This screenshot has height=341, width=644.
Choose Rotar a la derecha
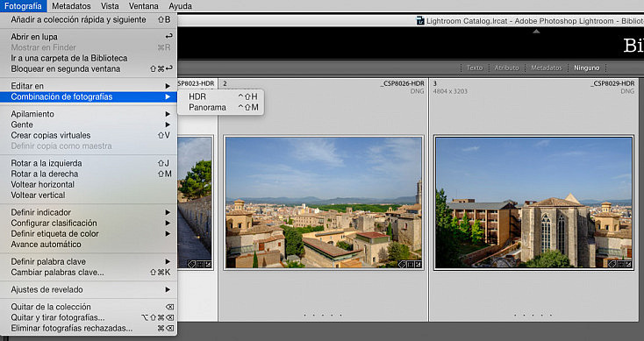(89, 174)
